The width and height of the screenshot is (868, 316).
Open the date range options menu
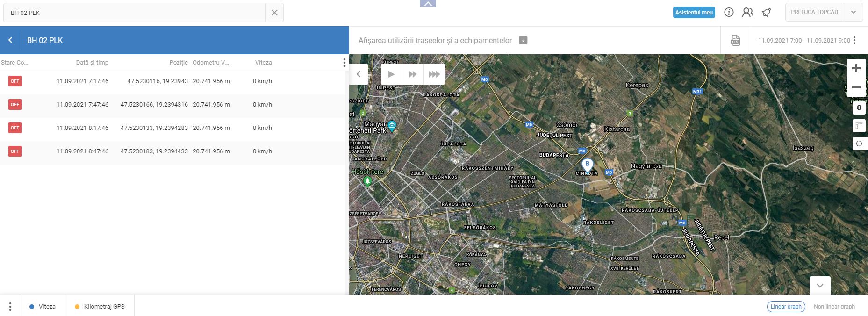[x=854, y=40]
